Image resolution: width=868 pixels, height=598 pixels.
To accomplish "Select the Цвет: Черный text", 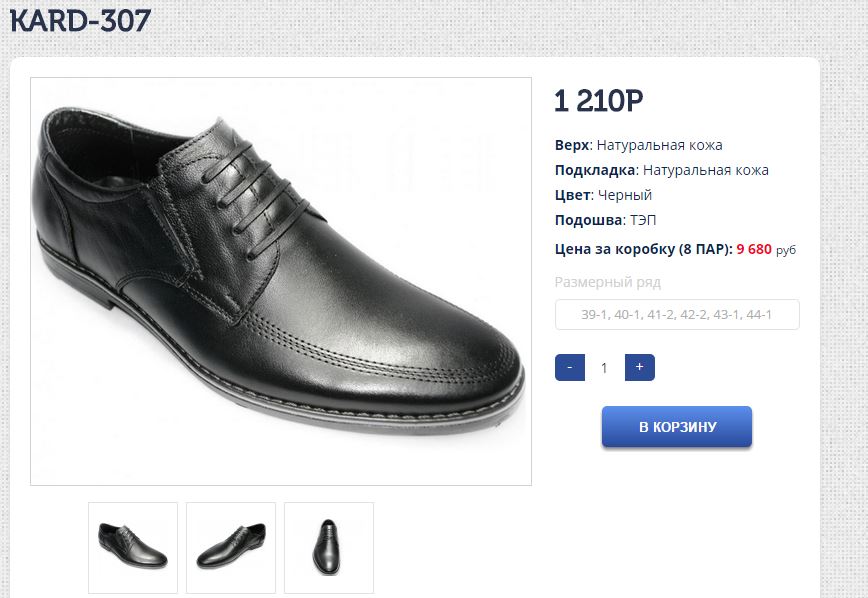I will 603,195.
